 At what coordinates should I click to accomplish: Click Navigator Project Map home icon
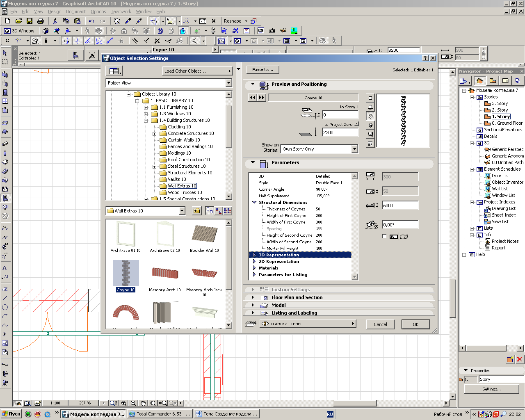[479, 81]
